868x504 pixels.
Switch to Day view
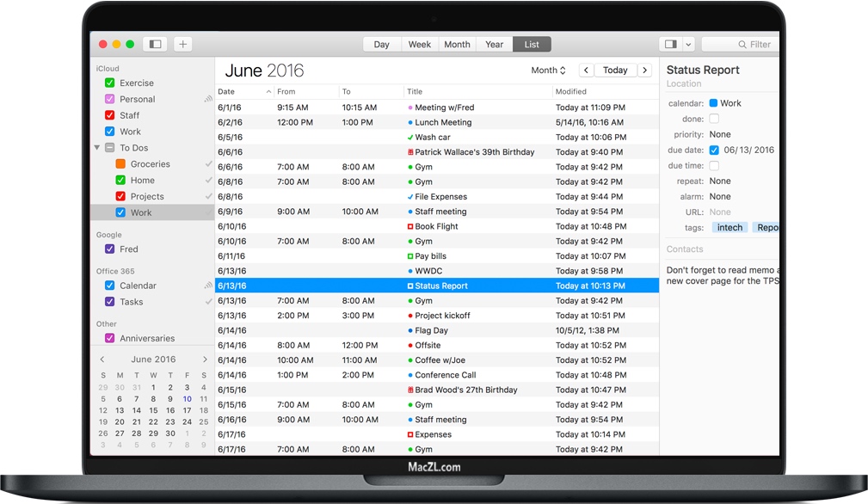[381, 44]
